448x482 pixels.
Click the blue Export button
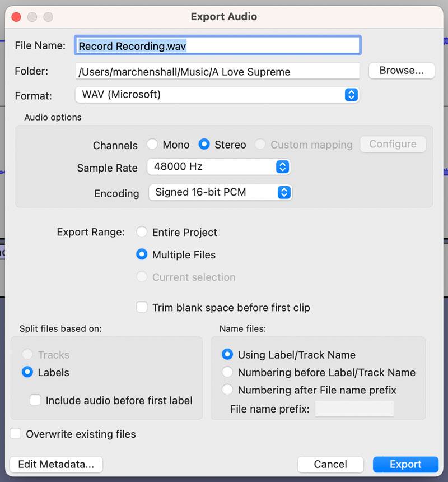tap(405, 464)
